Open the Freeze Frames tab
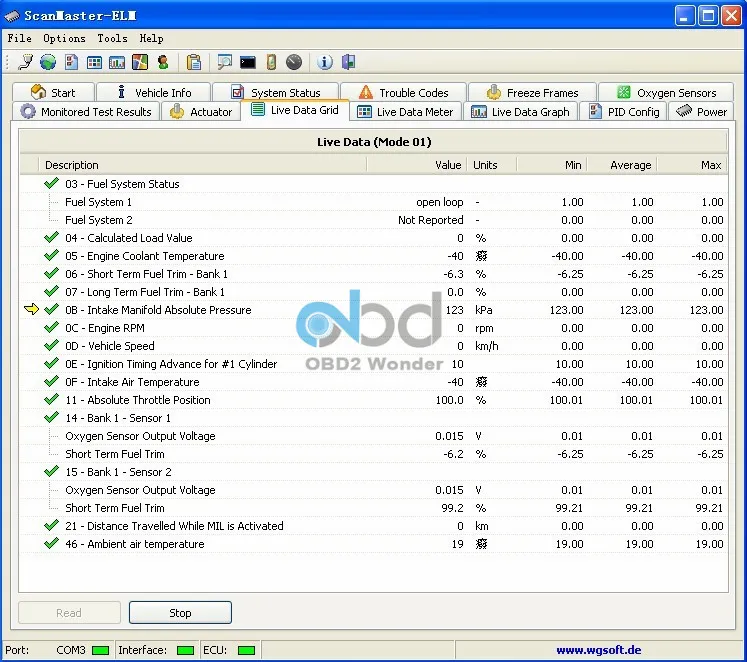This screenshot has height=662, width=747. tap(533, 92)
